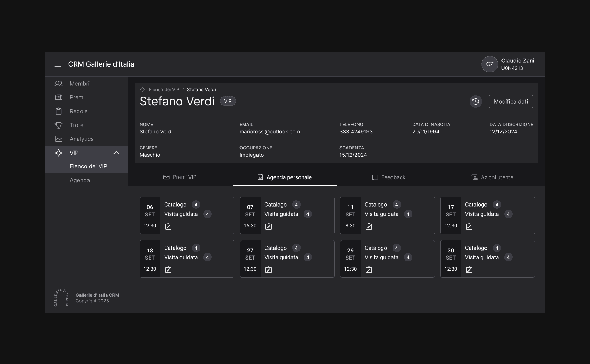Screen dimensions: 590x364
Task: Click the Membri people icon
Action: (x=59, y=84)
